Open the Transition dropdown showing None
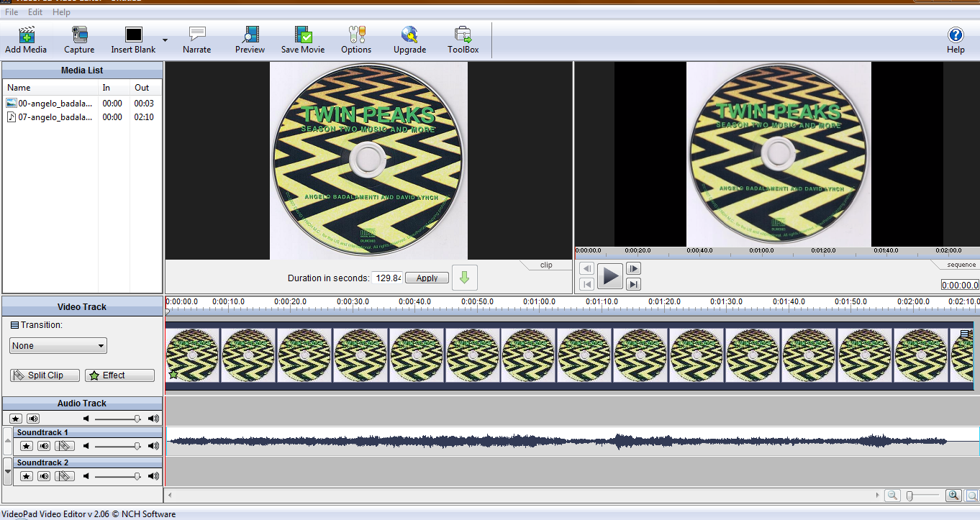The height and width of the screenshot is (520, 980). coord(58,346)
